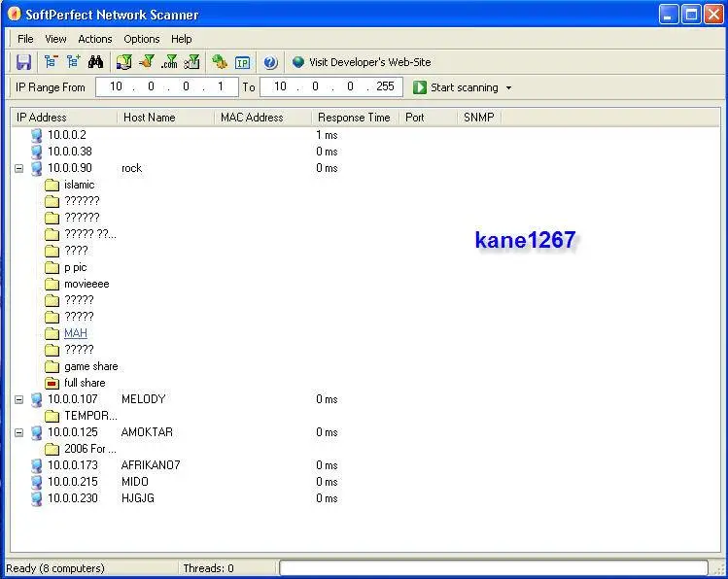Click Visit Developer's Web-Site link
Viewport: 728px width, 579px height.
click(x=370, y=62)
